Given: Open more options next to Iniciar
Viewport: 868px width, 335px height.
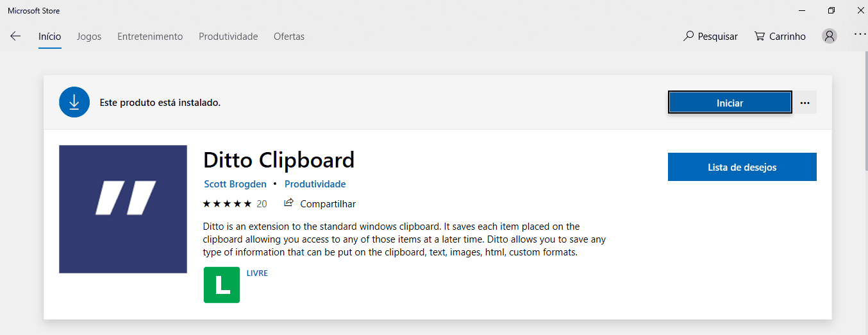Looking at the screenshot, I should pos(805,103).
